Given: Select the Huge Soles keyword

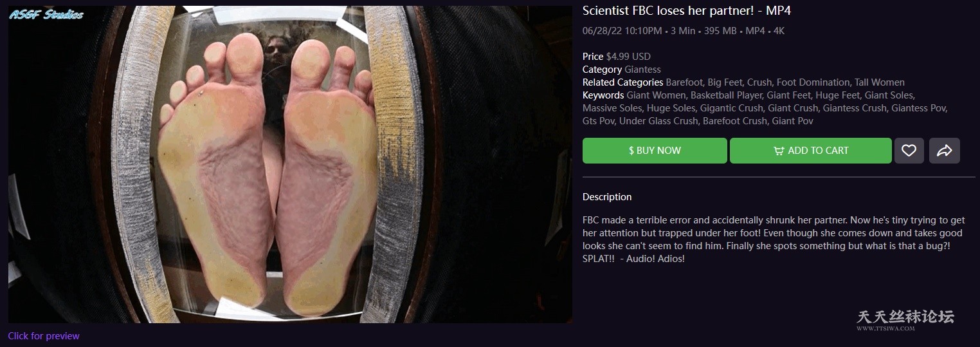Looking at the screenshot, I should click(x=671, y=108).
